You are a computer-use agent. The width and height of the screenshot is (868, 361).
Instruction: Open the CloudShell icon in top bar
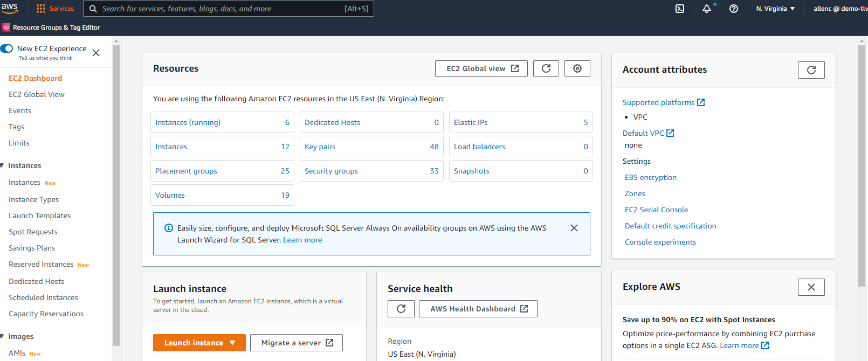pyautogui.click(x=680, y=9)
